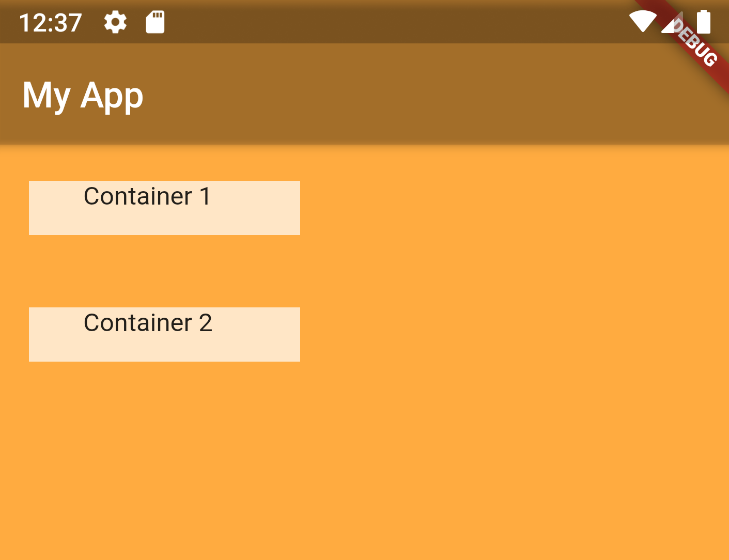Select Container 2
The image size is (729, 560).
point(164,334)
